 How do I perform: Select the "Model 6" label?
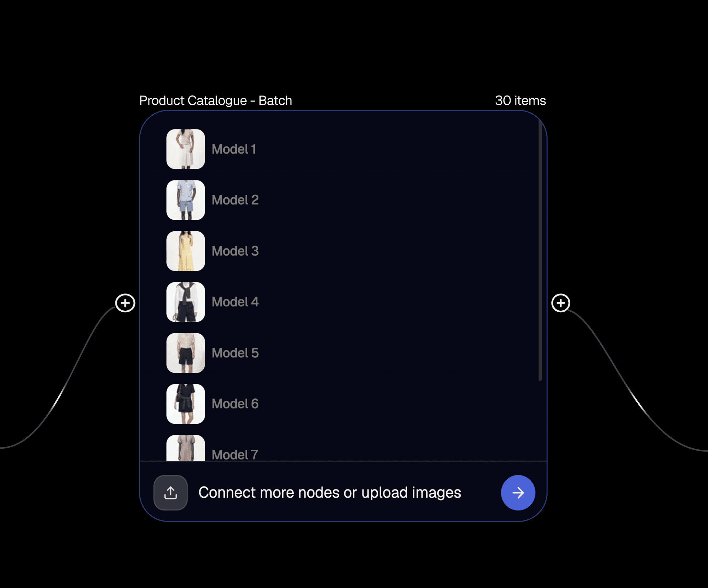[235, 404]
